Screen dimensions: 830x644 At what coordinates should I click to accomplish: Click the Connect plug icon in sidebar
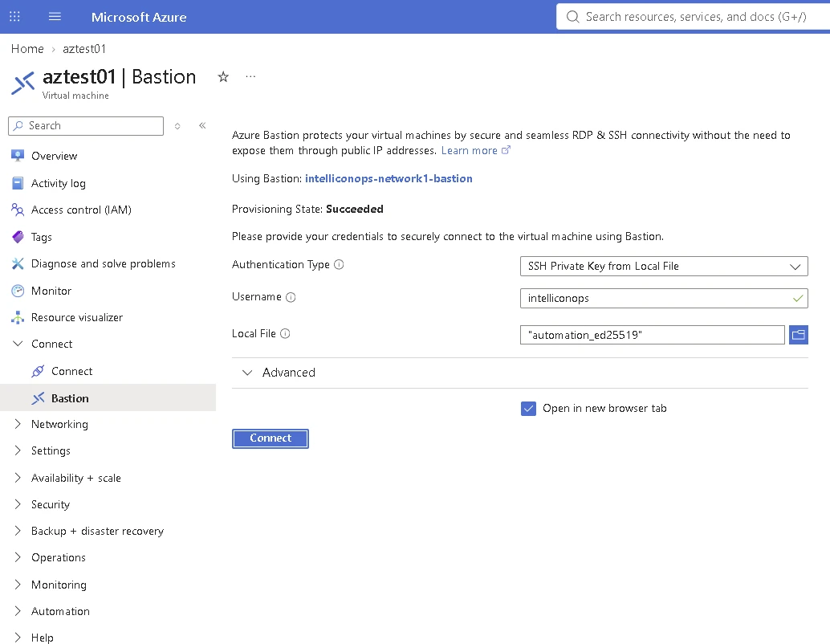[38, 371]
